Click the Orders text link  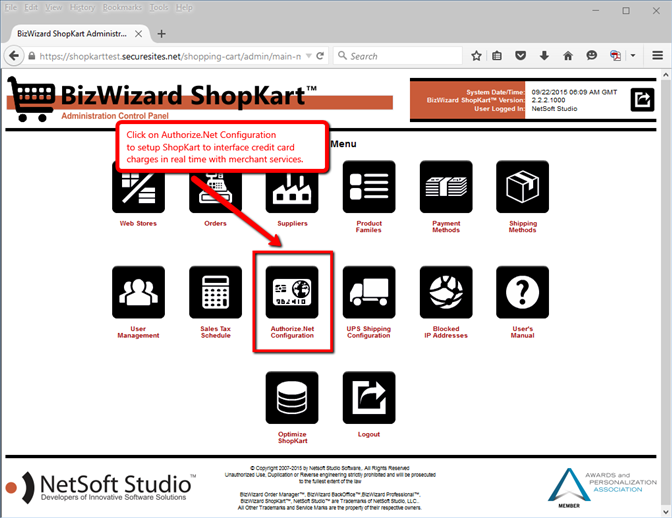click(x=216, y=223)
